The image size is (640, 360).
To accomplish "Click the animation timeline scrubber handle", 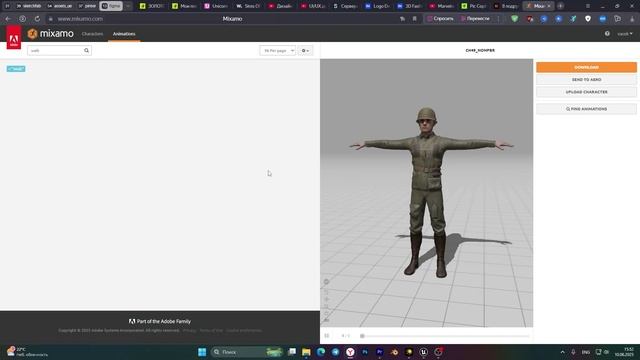I will (362, 336).
